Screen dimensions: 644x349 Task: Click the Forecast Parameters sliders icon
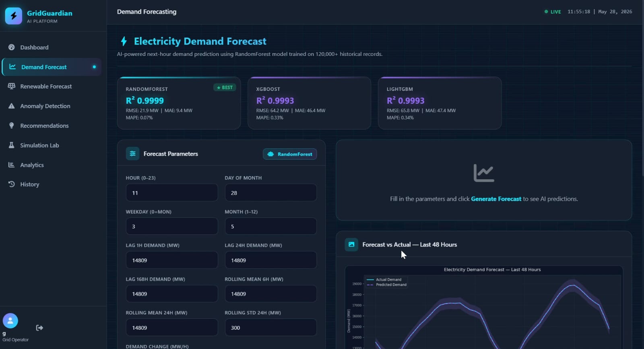pyautogui.click(x=133, y=154)
